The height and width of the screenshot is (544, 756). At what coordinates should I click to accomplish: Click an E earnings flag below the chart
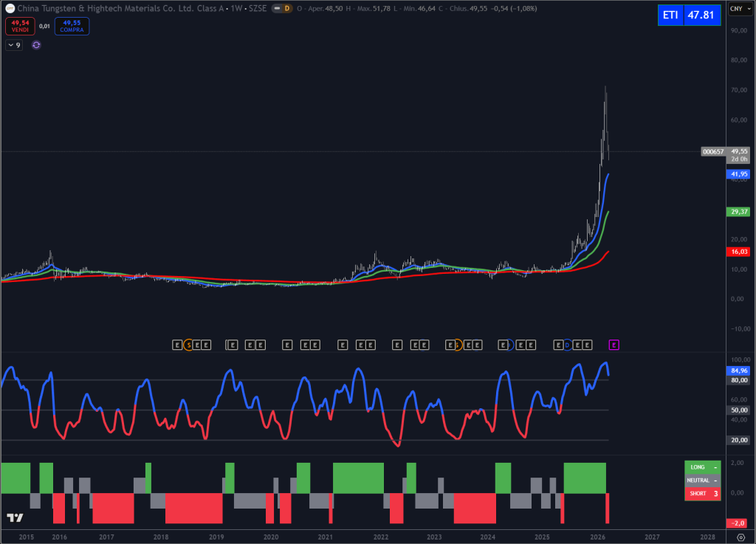[286, 344]
